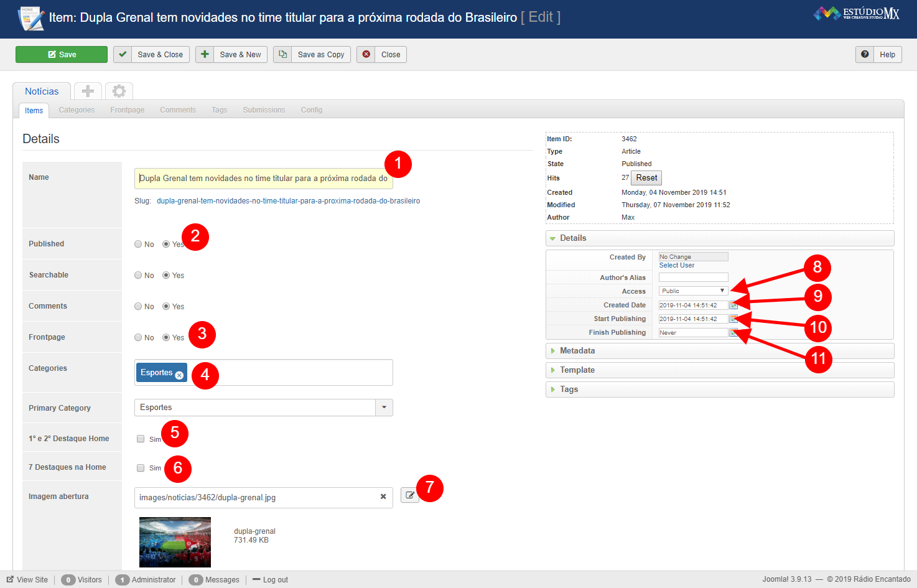
Task: Check the 1º e 2º Destaque Home box
Action: pos(141,439)
